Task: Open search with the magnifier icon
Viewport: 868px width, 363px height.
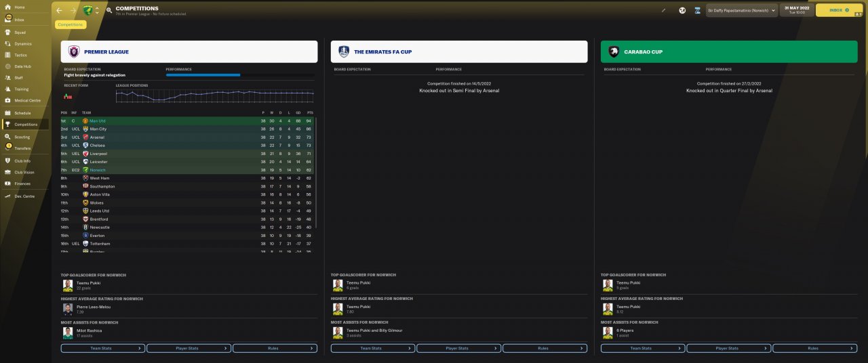Action: pos(109,11)
